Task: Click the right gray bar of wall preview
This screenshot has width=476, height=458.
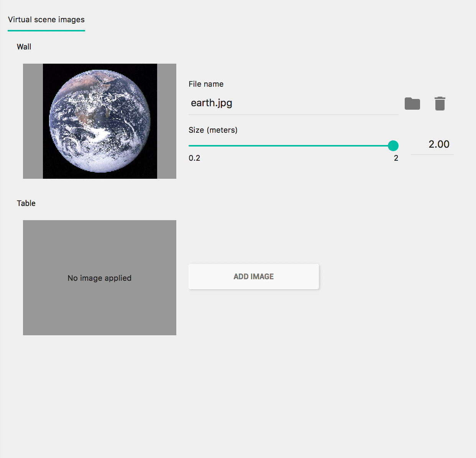Action: click(x=167, y=121)
